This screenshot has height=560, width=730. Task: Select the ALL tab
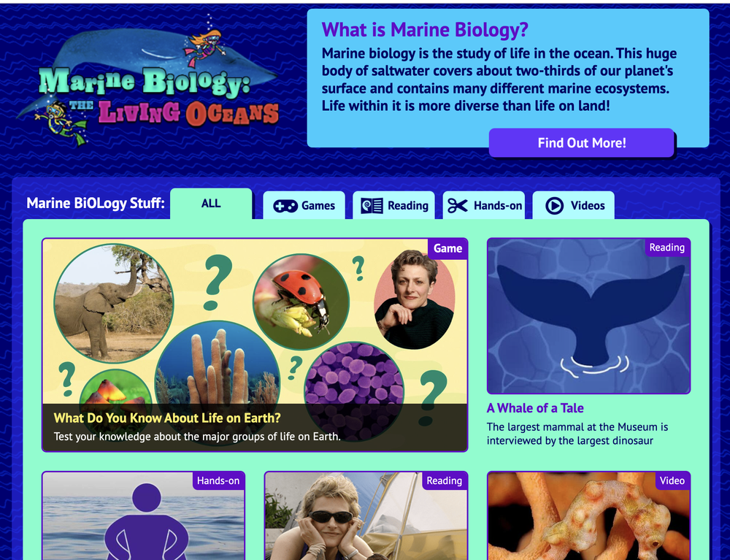point(211,204)
